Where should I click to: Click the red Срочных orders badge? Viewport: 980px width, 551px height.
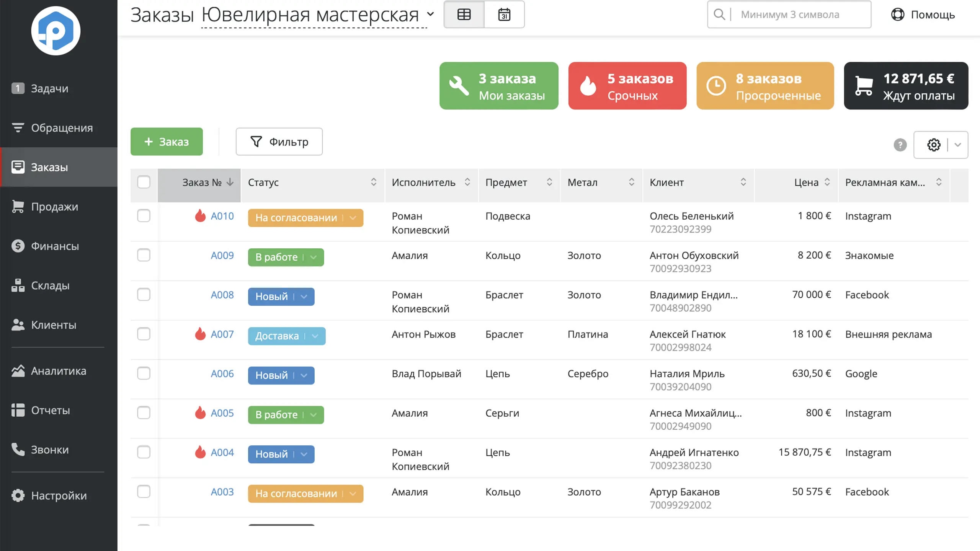pos(627,86)
